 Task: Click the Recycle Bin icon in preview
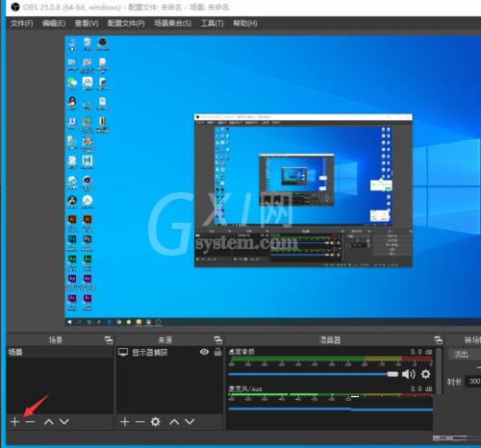(88, 44)
